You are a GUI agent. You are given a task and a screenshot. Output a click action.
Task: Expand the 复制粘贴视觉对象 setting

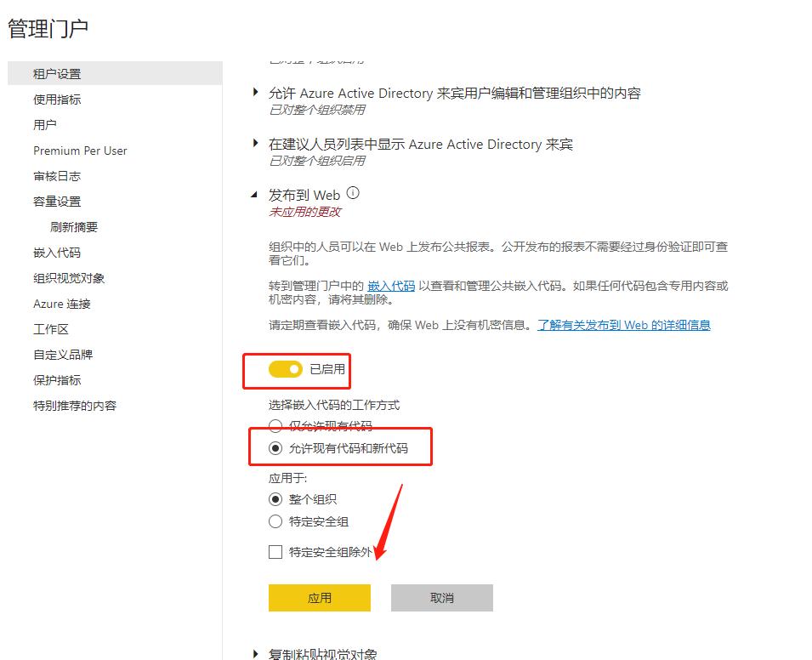click(x=253, y=652)
